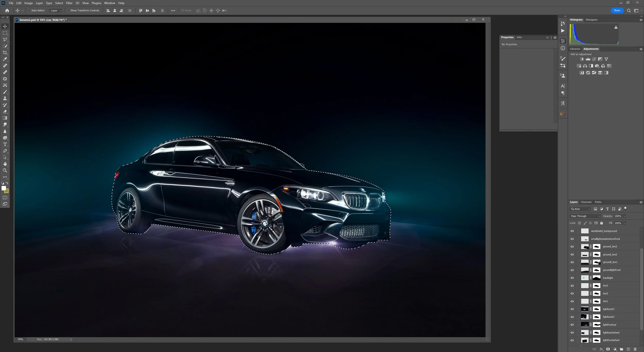Open the Auto-Select Layer dropdown
The image size is (644, 352).
56,11
